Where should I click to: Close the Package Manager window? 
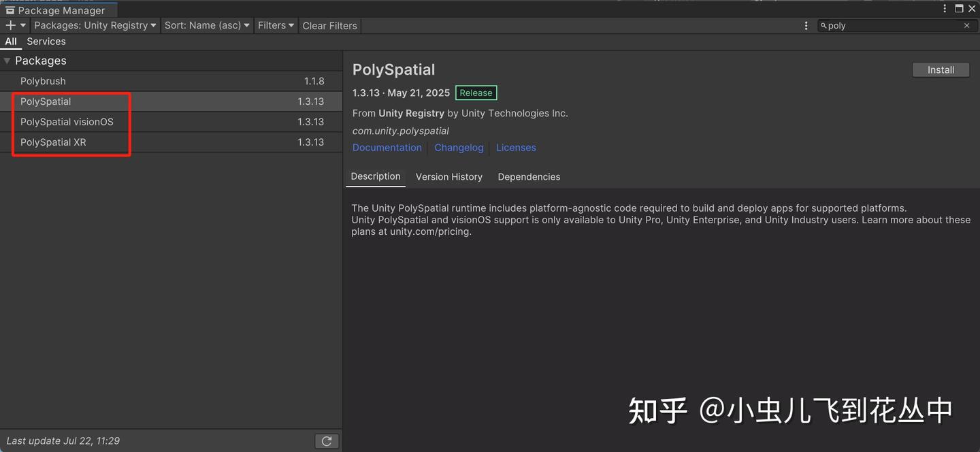point(973,8)
